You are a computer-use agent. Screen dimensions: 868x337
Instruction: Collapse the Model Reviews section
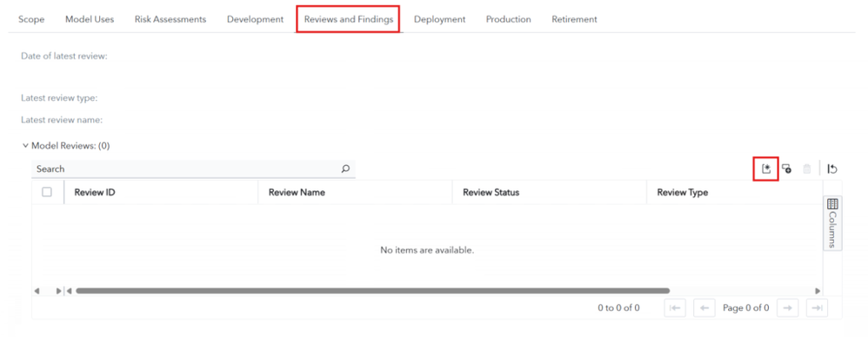click(25, 146)
